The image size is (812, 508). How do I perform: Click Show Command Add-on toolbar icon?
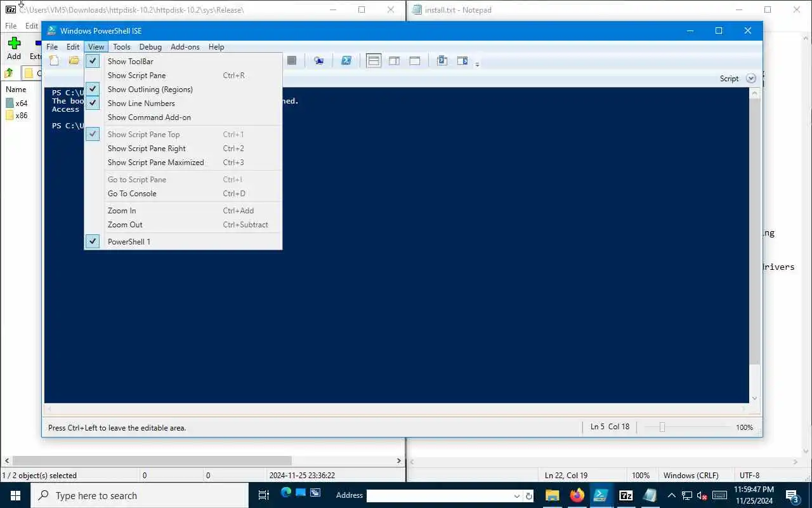point(462,61)
